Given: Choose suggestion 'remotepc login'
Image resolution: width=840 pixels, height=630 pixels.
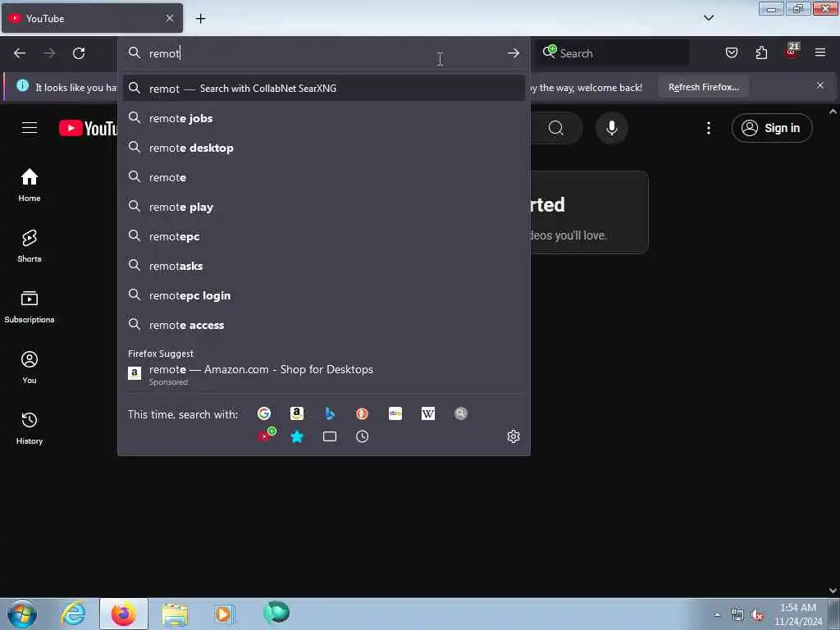Looking at the screenshot, I should pos(323,295).
